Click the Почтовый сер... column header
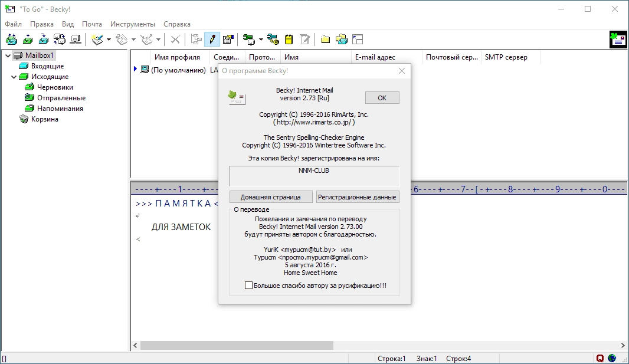The image size is (629, 364). click(x=452, y=57)
